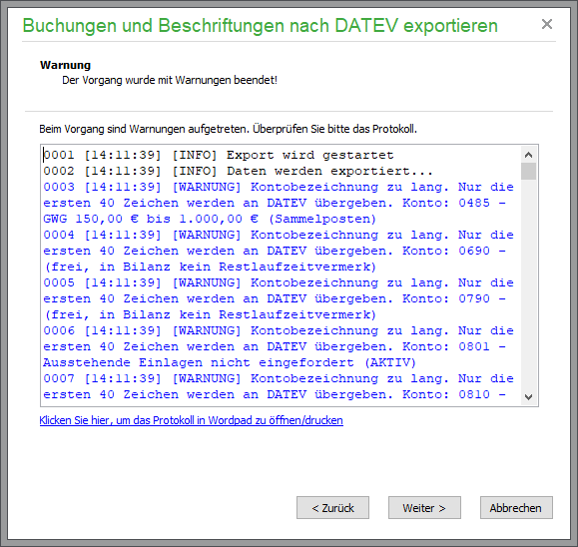Screen dimensions: 578x547
Task: Click the bold Warnung heading
Action: coord(65,65)
